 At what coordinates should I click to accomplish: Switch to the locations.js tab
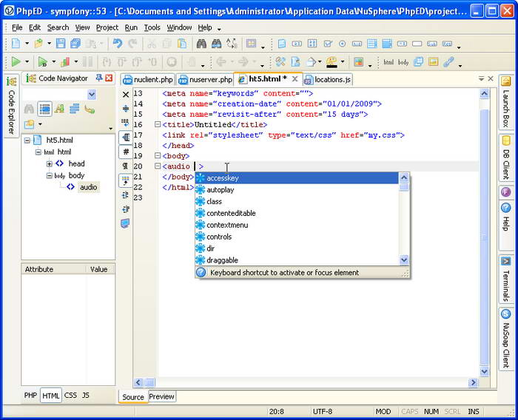click(x=328, y=80)
